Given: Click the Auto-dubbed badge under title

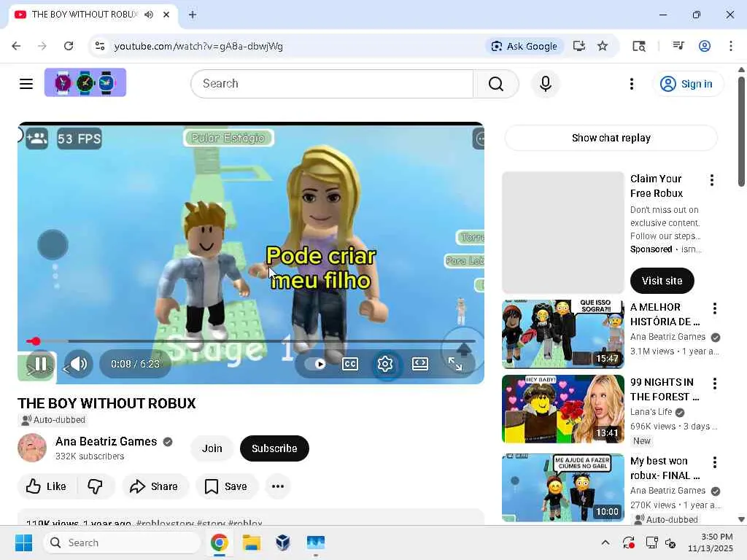Looking at the screenshot, I should coord(53,420).
